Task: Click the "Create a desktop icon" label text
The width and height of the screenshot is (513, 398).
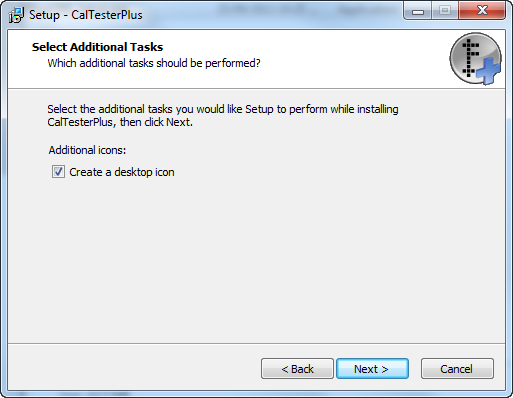Action: 122,172
